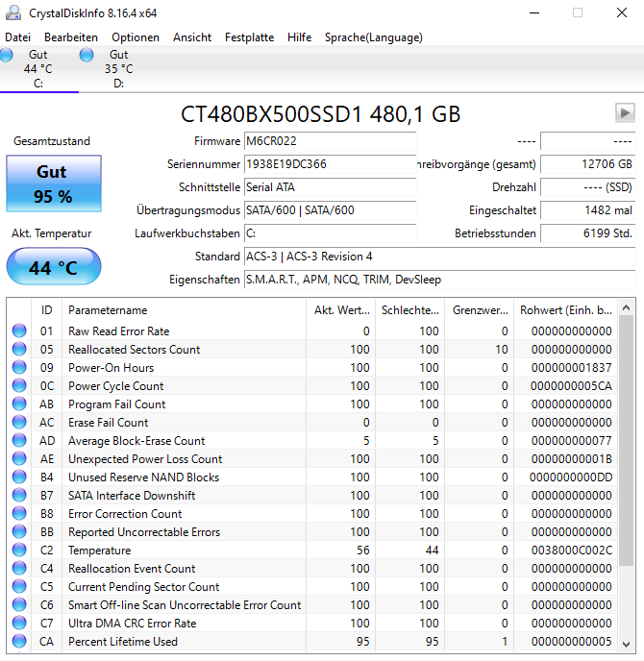The image size is (644, 661).
Task: Click the next disk arrow button
Action: pos(625,113)
